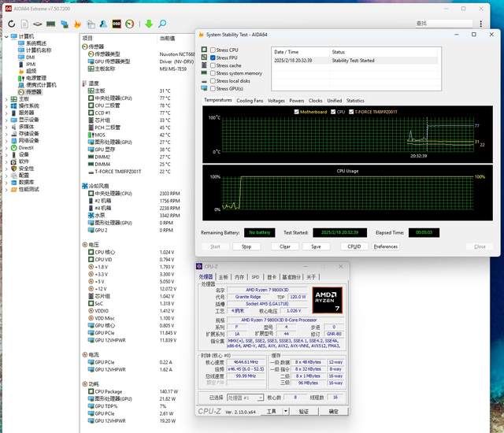Click the Refresh toolbar icon in AIDA64
The image size is (504, 433).
[x=12, y=24]
